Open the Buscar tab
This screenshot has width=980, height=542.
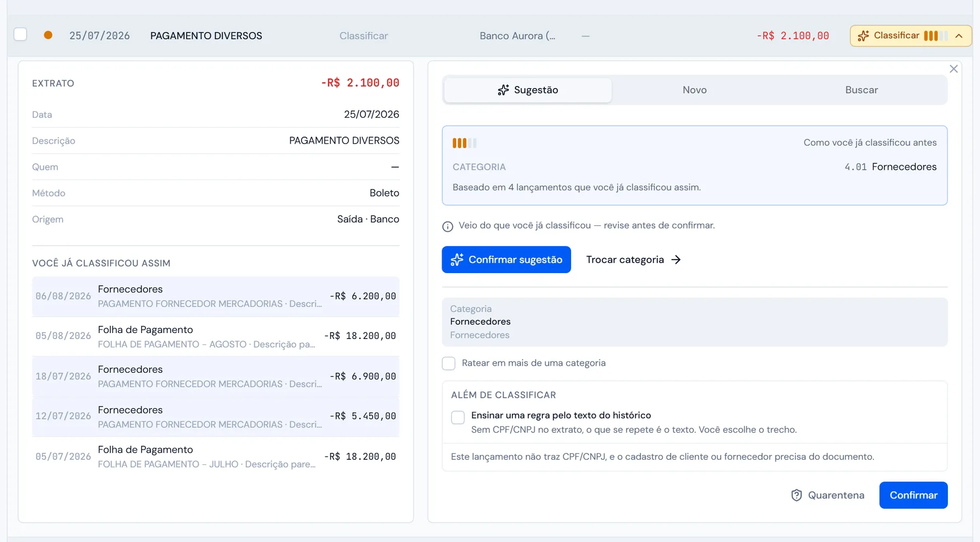[861, 90]
